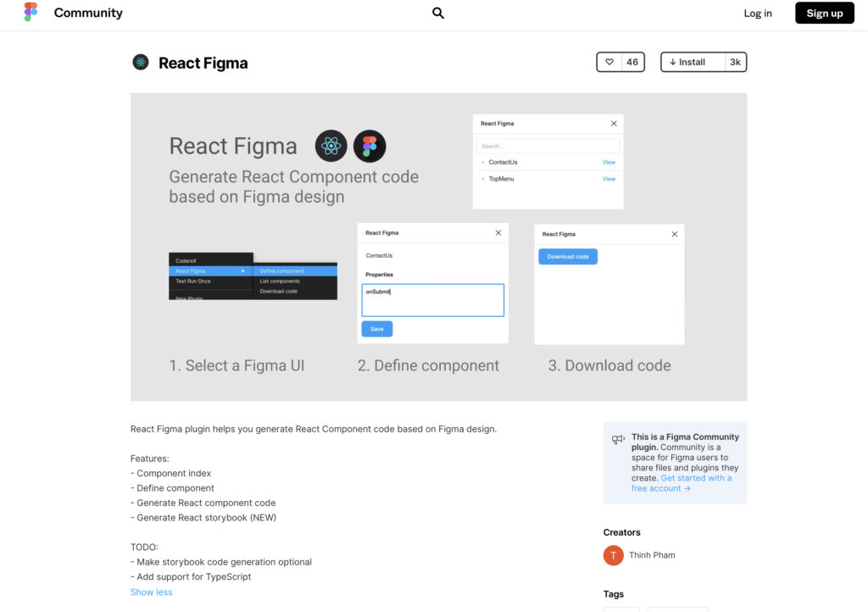Click the Sign up button

pyautogui.click(x=824, y=13)
